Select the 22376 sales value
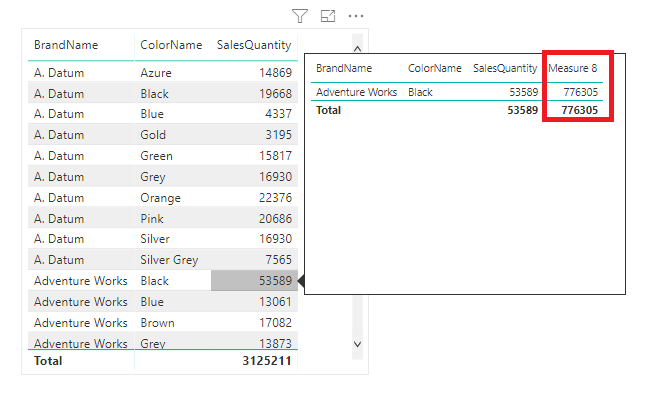 tap(275, 198)
